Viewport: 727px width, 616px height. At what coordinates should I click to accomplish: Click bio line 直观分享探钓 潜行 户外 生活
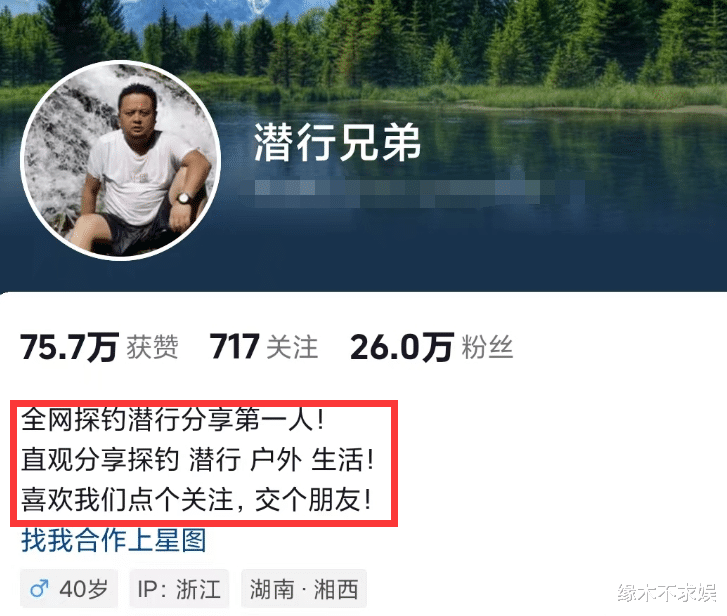click(197, 460)
